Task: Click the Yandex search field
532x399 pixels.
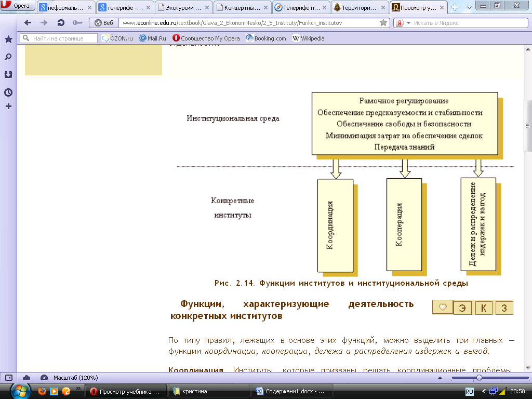Action: [x=470, y=23]
